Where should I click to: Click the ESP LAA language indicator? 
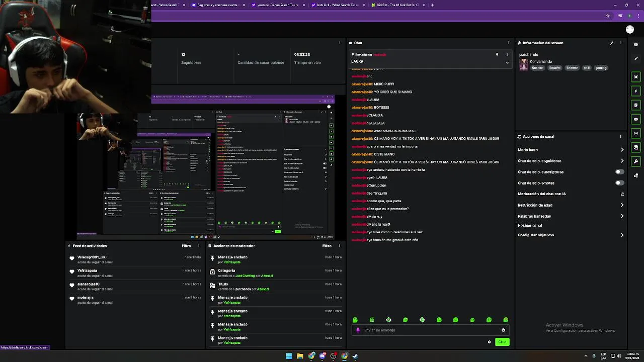603,356
